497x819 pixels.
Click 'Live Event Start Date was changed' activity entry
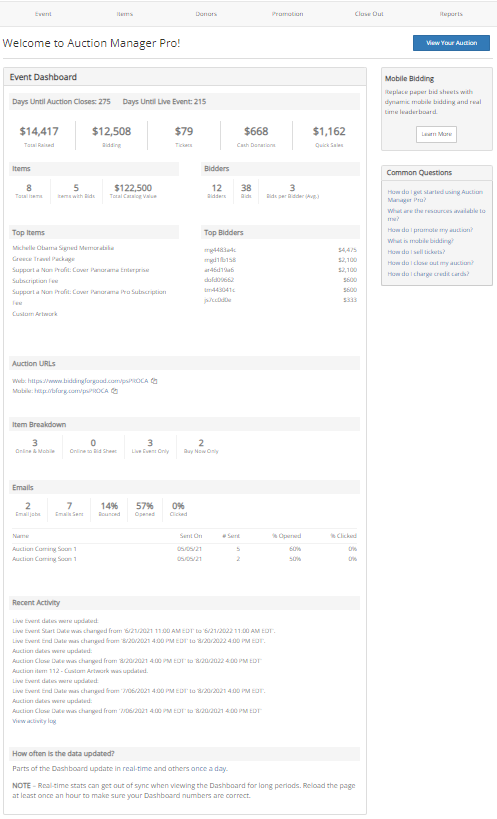[x=144, y=631]
